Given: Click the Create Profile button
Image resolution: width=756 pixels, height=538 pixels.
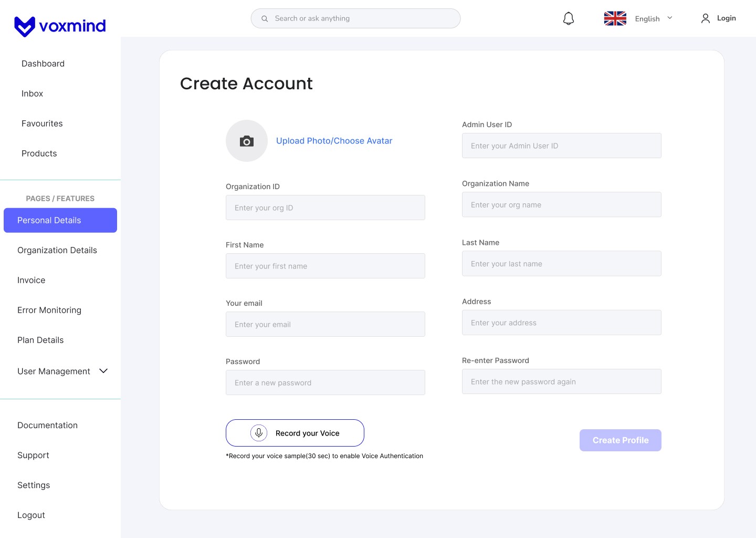Looking at the screenshot, I should pyautogui.click(x=621, y=440).
